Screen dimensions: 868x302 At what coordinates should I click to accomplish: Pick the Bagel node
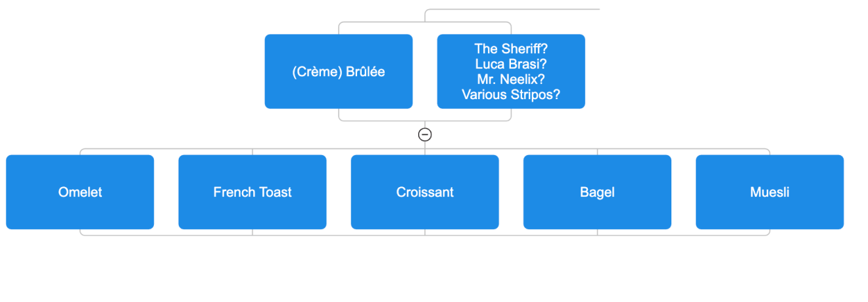click(597, 192)
